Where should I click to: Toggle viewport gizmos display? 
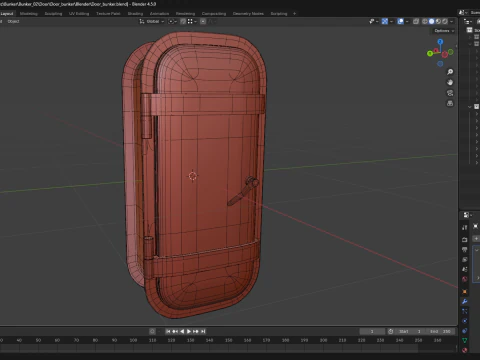[385, 21]
